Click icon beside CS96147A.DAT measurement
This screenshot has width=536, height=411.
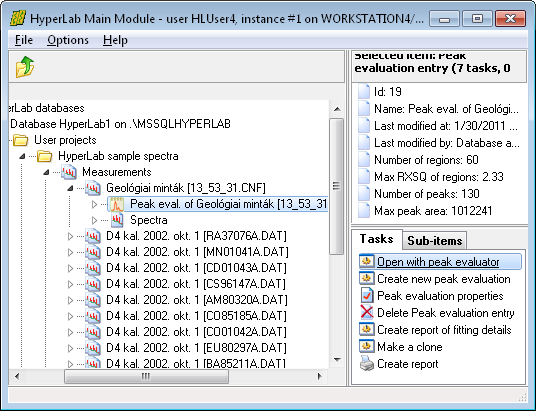pos(93,284)
